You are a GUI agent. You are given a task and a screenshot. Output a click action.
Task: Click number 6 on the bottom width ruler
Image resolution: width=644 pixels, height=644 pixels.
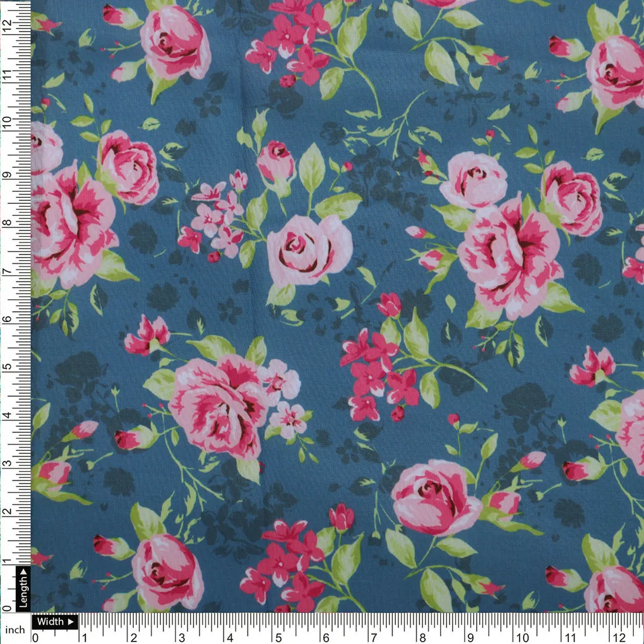(x=326, y=636)
